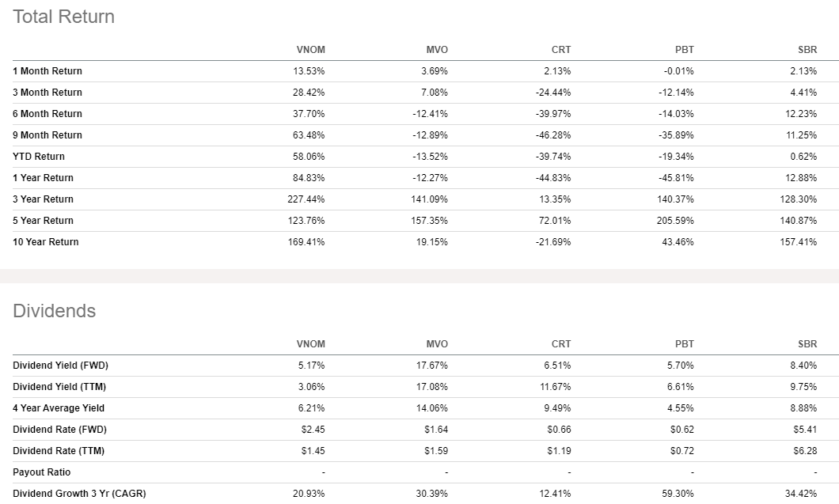Select CRT ticker in Total Return header

tap(561, 50)
